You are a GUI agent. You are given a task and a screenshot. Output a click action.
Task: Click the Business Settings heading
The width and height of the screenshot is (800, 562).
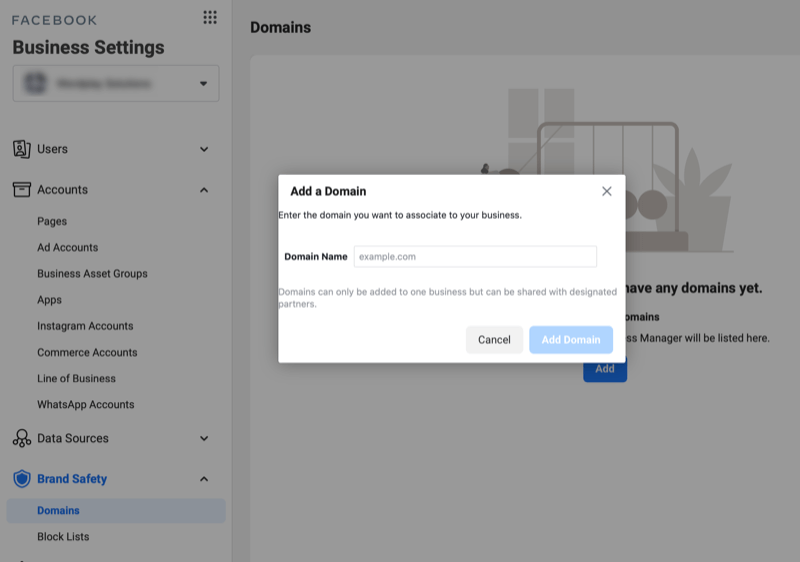(88, 47)
